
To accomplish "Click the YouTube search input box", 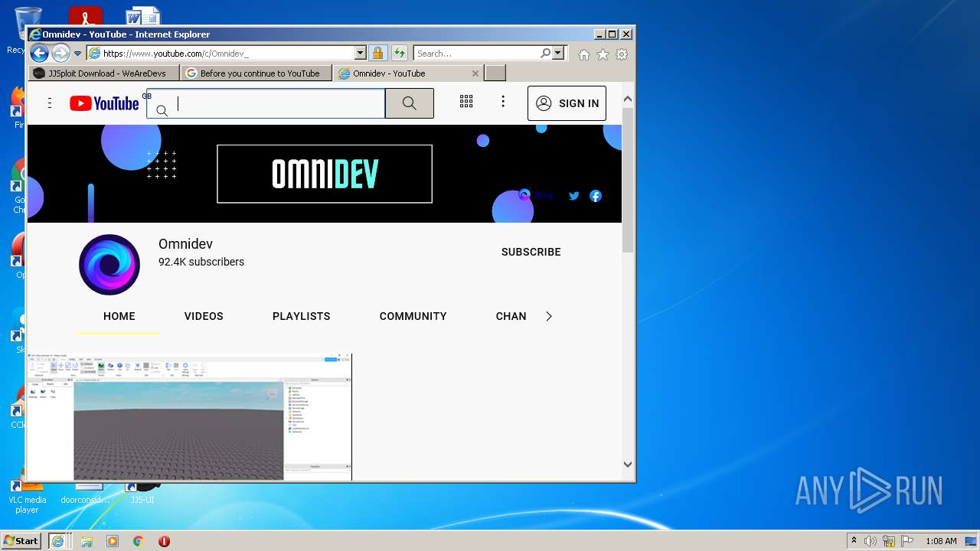I will 266,103.
